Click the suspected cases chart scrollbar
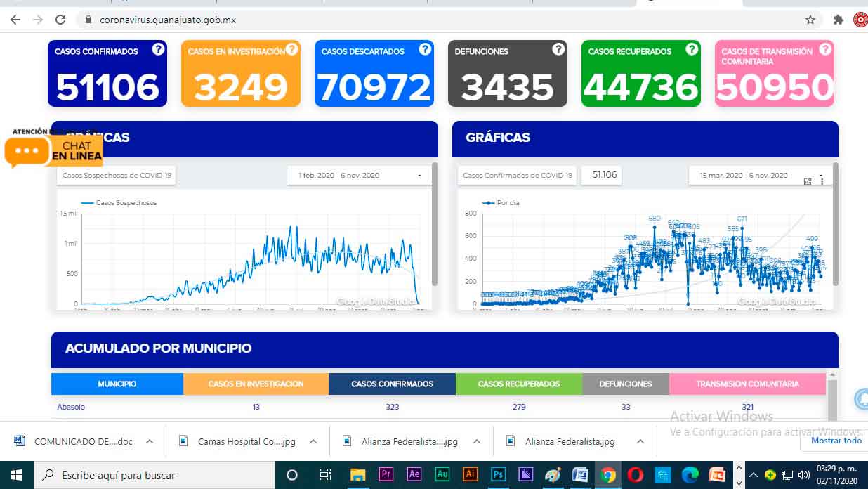This screenshot has height=489, width=868. pos(435,225)
